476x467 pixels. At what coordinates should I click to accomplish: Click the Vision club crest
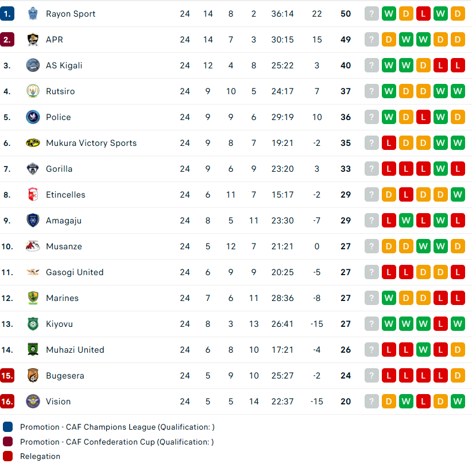click(x=33, y=402)
